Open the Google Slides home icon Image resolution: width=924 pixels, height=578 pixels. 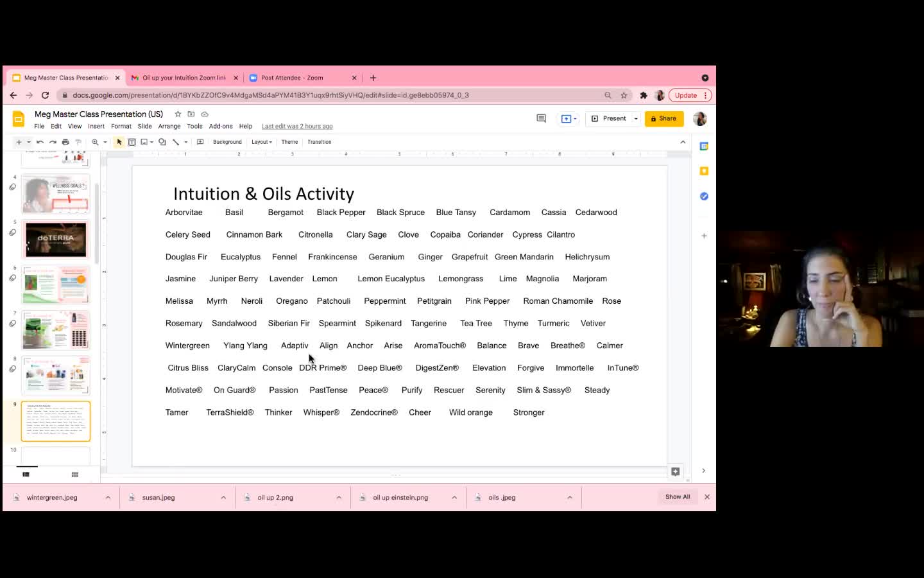(x=19, y=119)
